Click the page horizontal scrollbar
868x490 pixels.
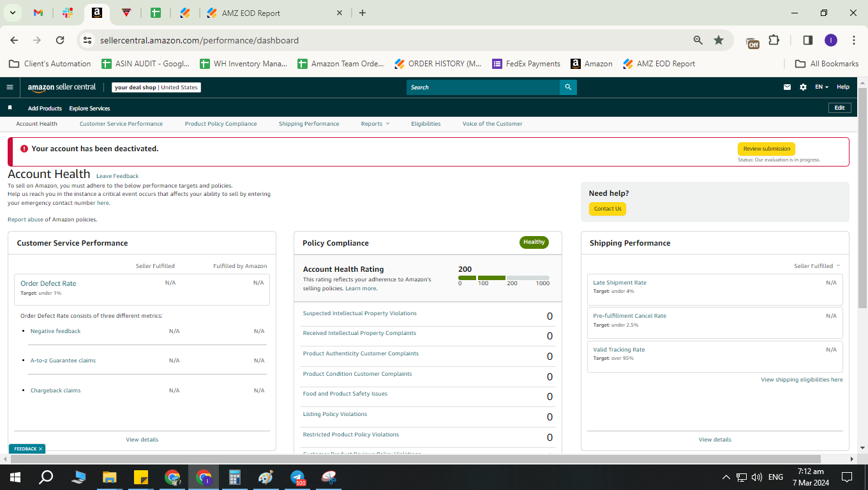(x=415, y=459)
